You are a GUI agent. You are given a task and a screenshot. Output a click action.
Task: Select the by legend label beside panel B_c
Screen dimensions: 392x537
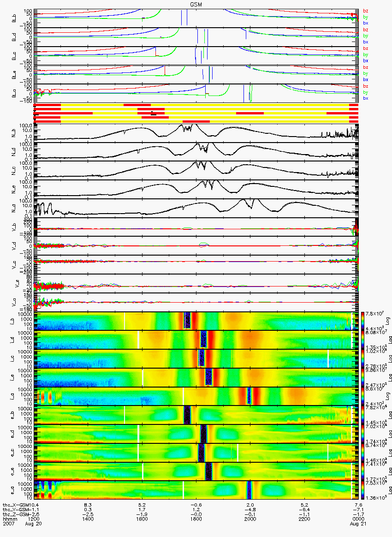(x=366, y=54)
